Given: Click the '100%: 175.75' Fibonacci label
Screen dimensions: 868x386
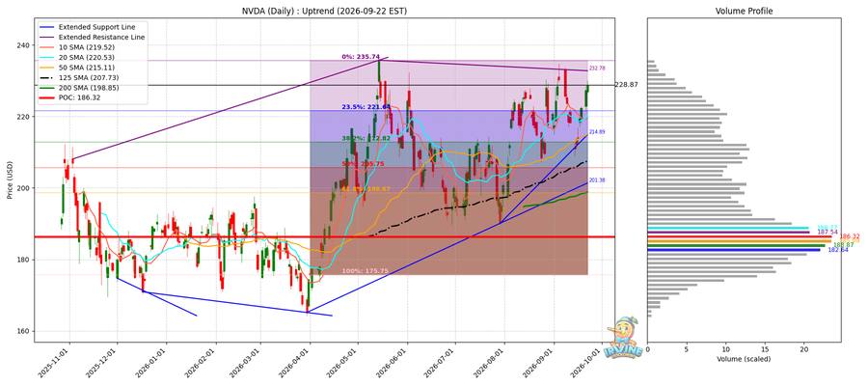Looking at the screenshot, I should click(x=365, y=271).
